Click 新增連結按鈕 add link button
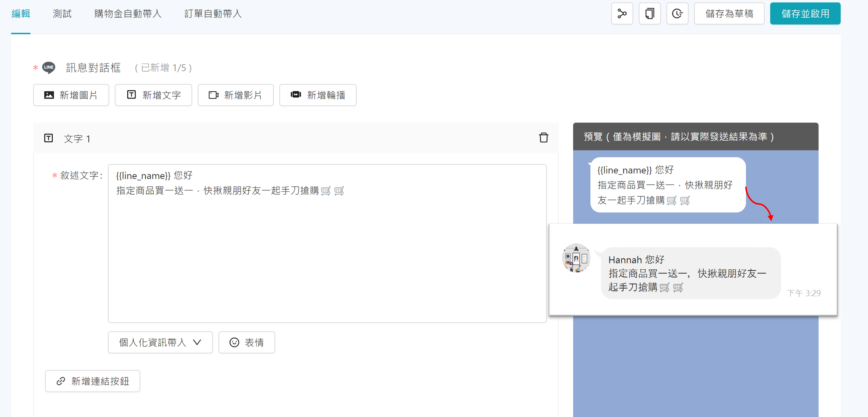This screenshot has width=868, height=417. [92, 381]
